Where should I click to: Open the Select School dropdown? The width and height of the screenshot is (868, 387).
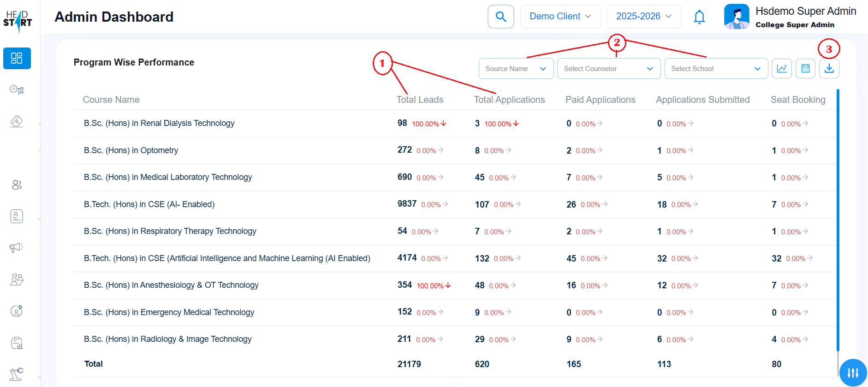716,69
